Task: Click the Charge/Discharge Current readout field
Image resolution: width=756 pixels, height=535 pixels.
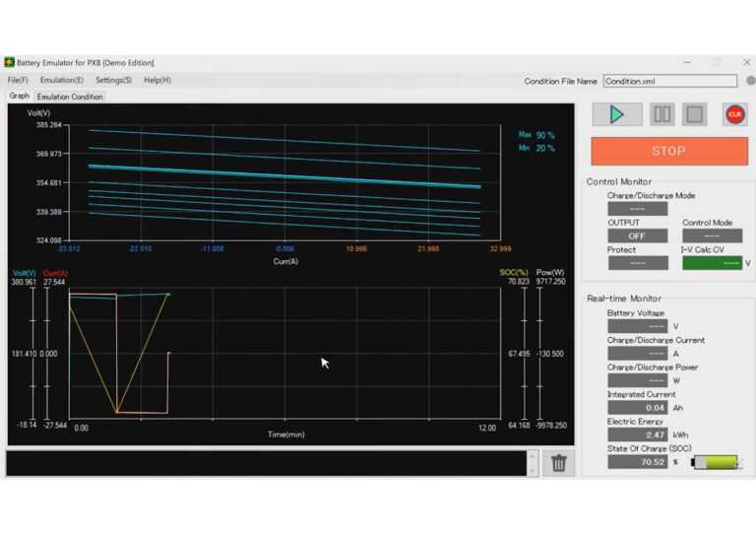Action: pyautogui.click(x=638, y=353)
